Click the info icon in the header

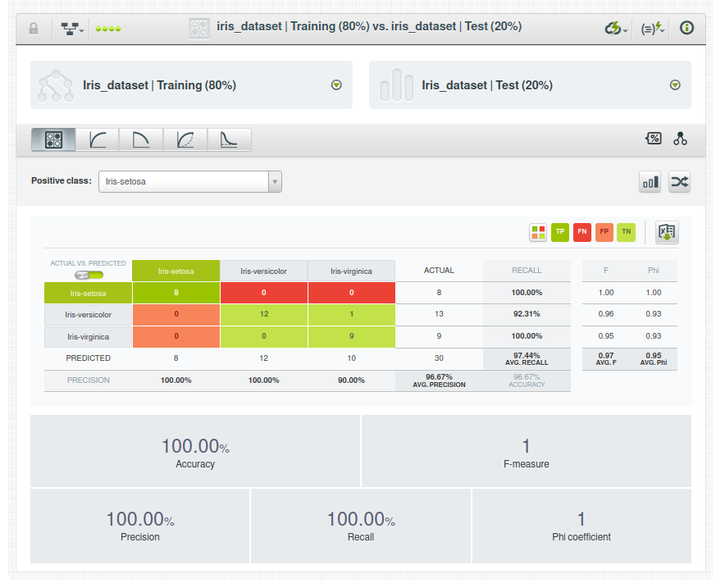click(x=687, y=28)
